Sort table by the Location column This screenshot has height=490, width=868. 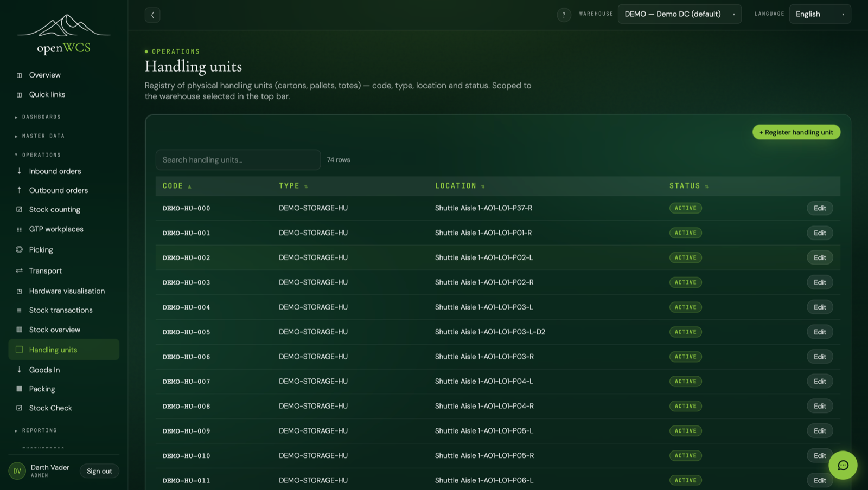pyautogui.click(x=459, y=186)
